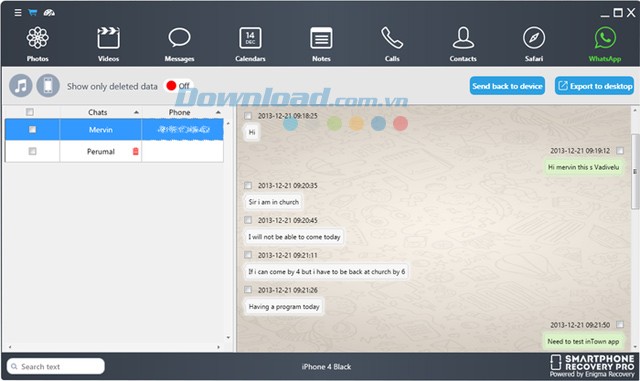Tick the Mervin chat checkbox
This screenshot has width=640, height=381.
pyautogui.click(x=32, y=129)
